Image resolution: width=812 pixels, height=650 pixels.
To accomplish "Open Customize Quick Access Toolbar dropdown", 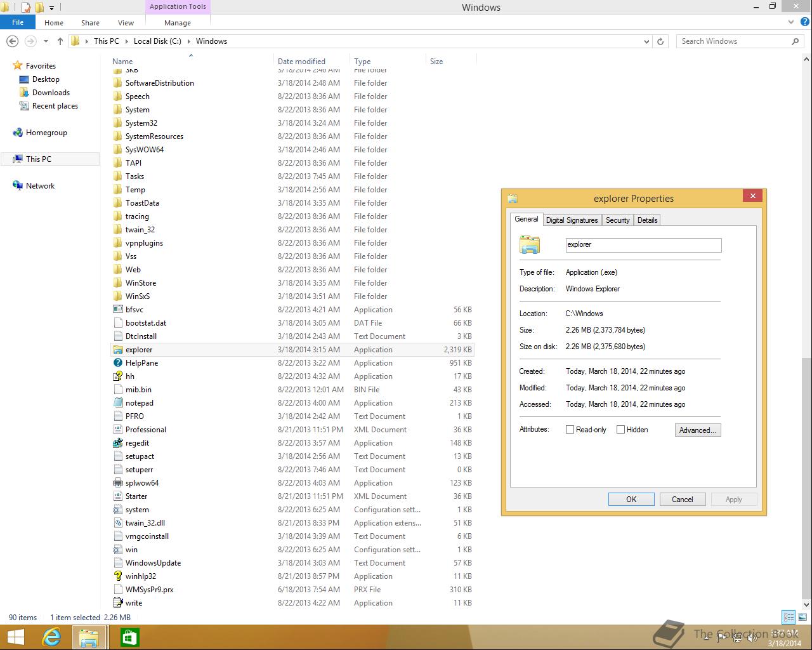I will tap(52, 8).
